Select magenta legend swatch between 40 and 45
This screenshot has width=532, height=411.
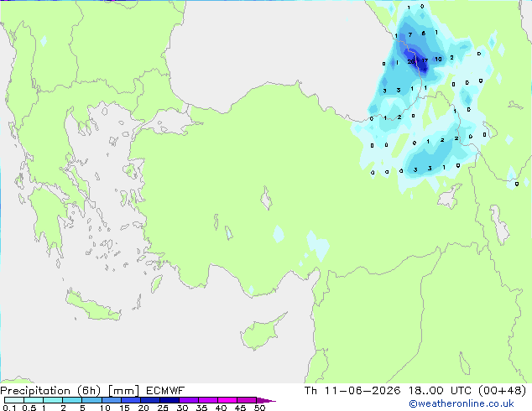(227, 400)
